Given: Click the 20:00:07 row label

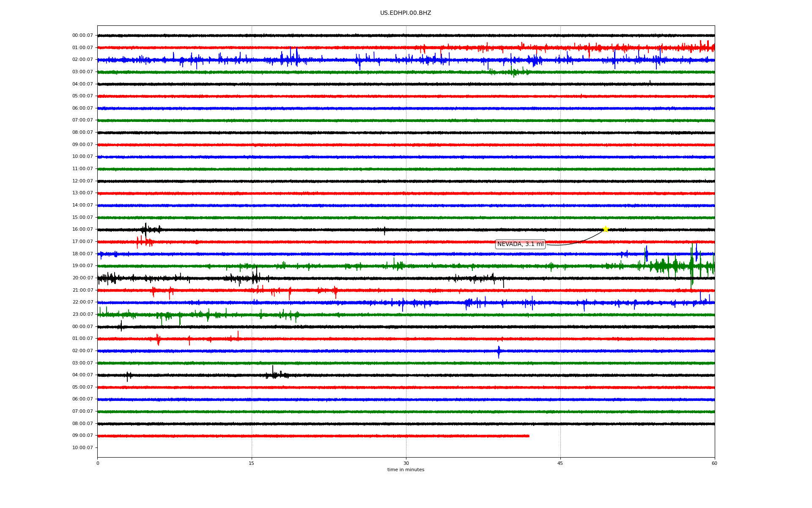Looking at the screenshot, I should [x=82, y=278].
